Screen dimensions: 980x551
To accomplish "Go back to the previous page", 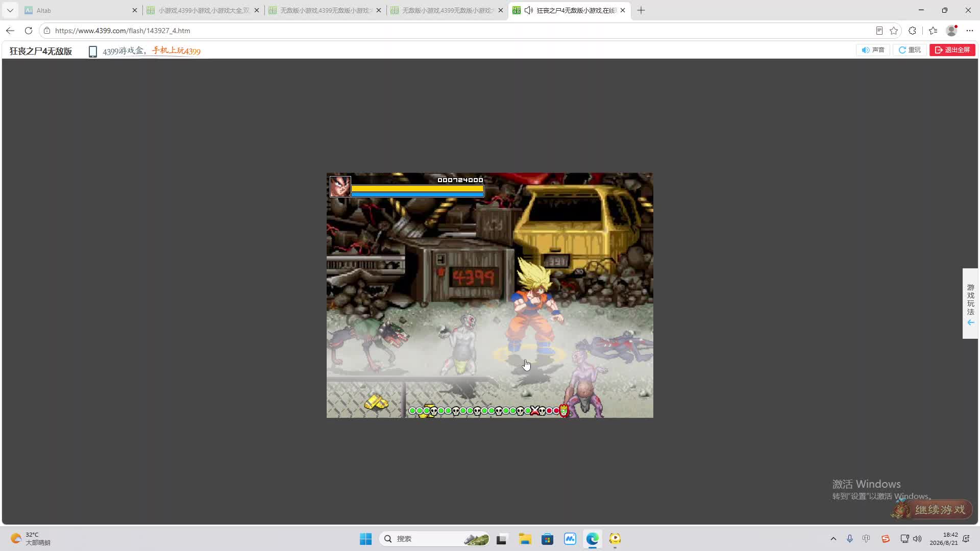I will point(10,31).
